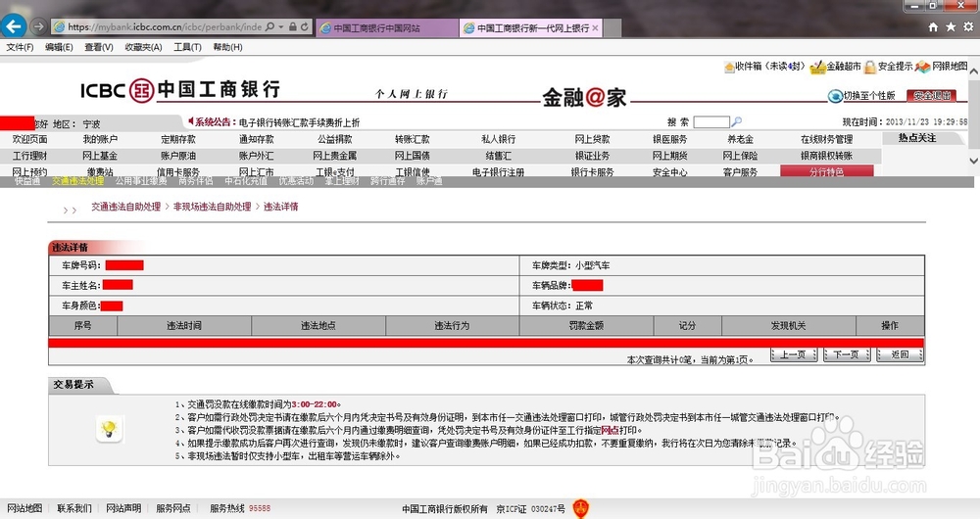Viewport: 980px width, 519px height.
Task: Click the 罚款金额 column header
Action: coord(586,325)
